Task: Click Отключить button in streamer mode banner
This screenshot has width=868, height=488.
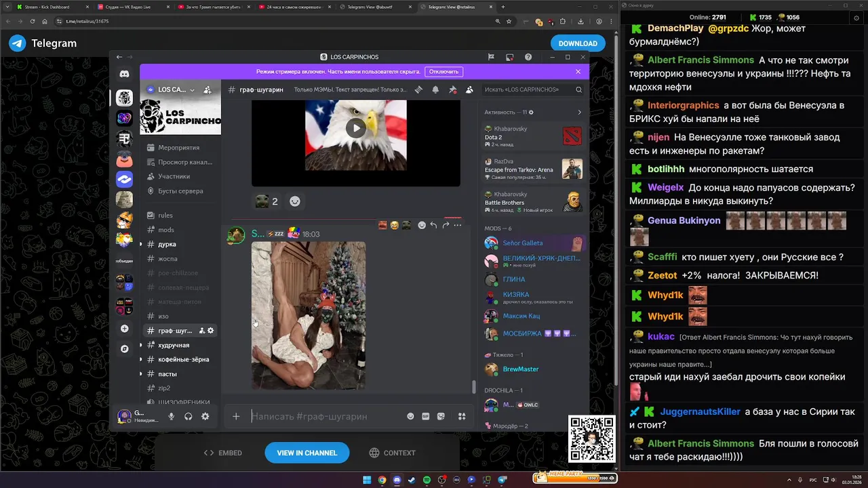Action: 444,71
